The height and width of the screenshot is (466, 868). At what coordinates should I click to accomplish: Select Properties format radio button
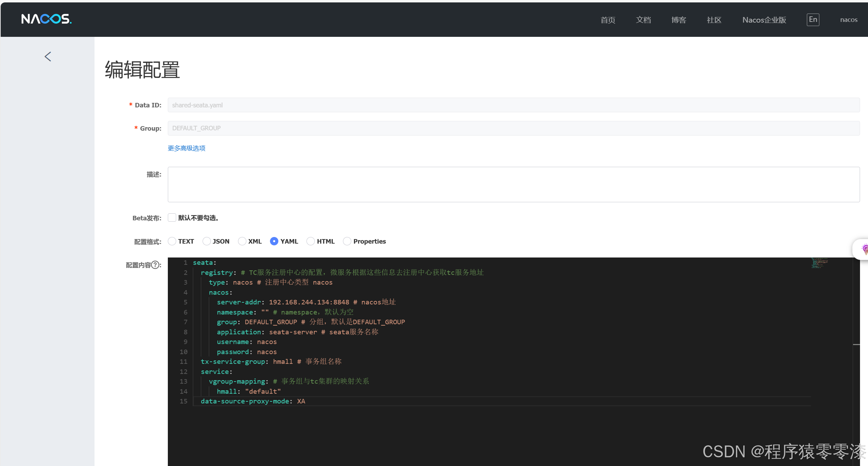[x=347, y=241]
